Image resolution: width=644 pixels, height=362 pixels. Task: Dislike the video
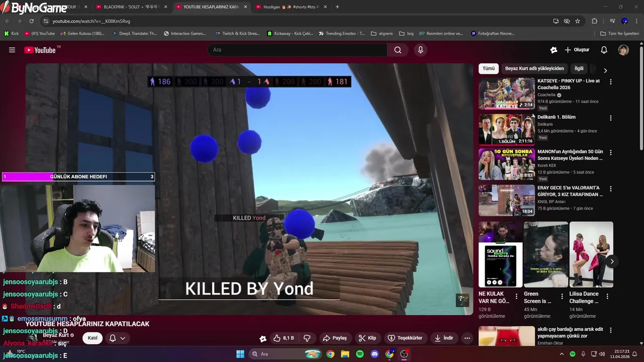pos(307,338)
